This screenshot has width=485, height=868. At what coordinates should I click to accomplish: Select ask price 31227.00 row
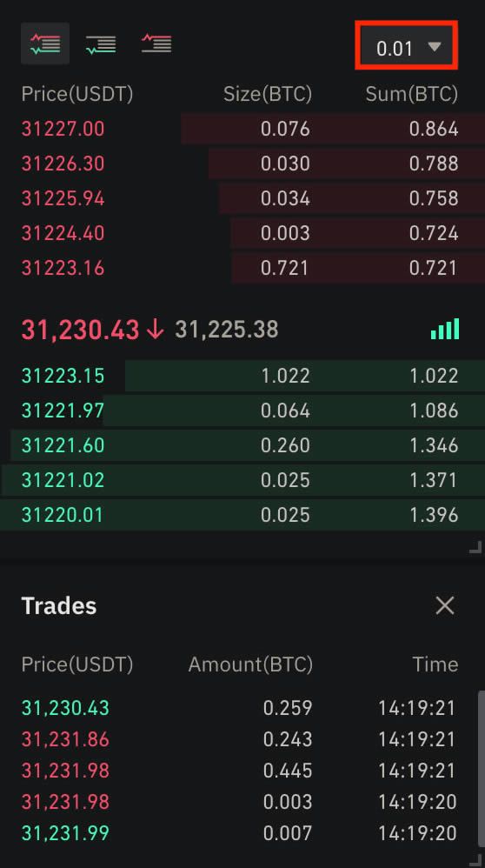pos(242,129)
